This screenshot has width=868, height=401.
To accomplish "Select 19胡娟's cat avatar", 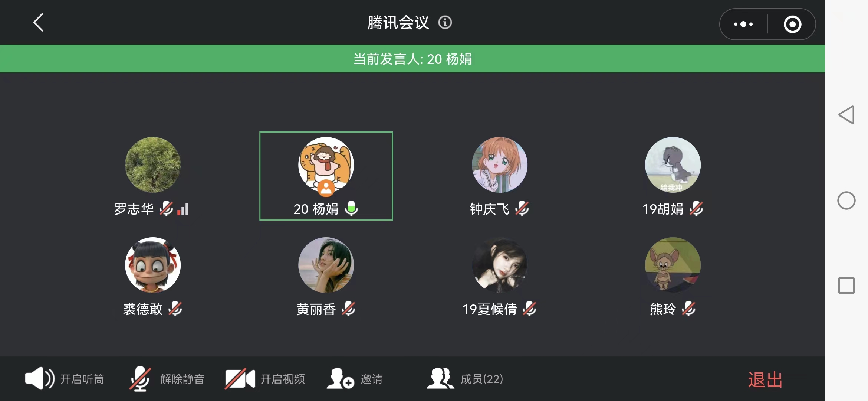I will (673, 165).
